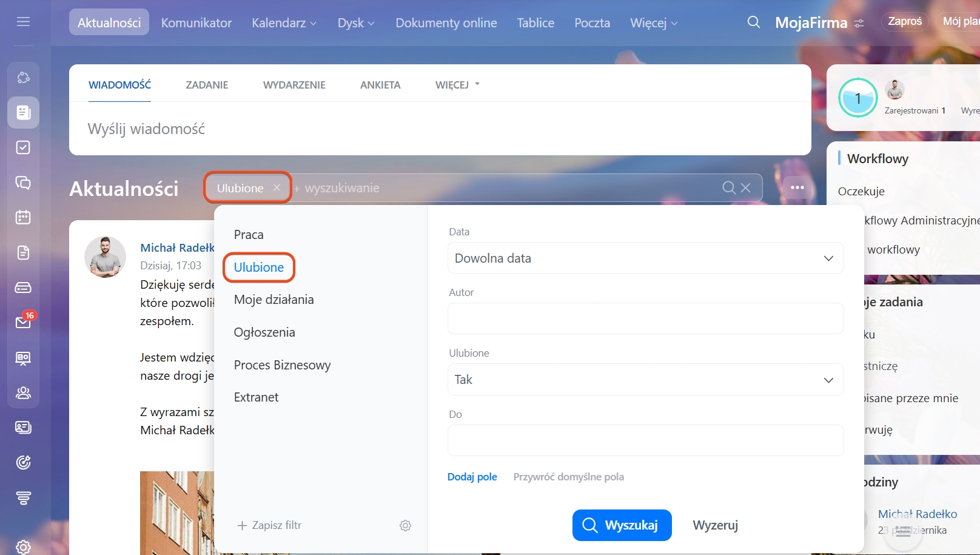This screenshot has height=555, width=980.
Task: Click the mail icon with 16 badge
Action: (x=23, y=322)
